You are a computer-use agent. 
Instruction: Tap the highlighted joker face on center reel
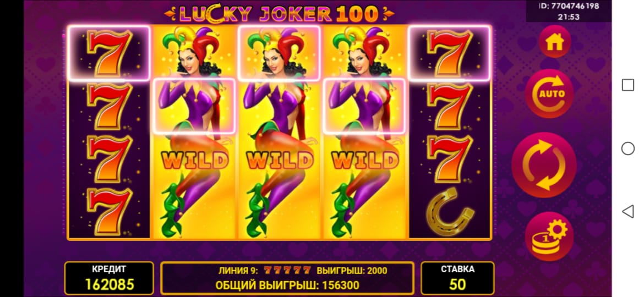[279, 52]
